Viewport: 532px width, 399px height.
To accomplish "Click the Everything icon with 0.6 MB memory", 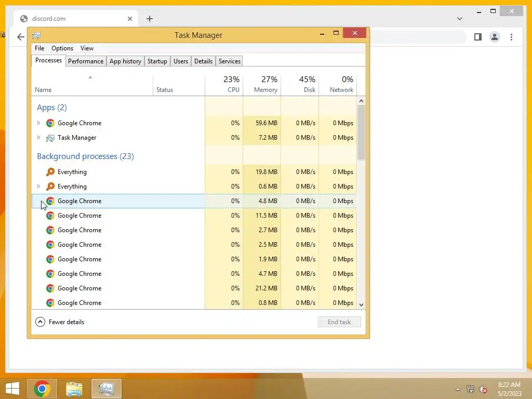I will point(50,187).
